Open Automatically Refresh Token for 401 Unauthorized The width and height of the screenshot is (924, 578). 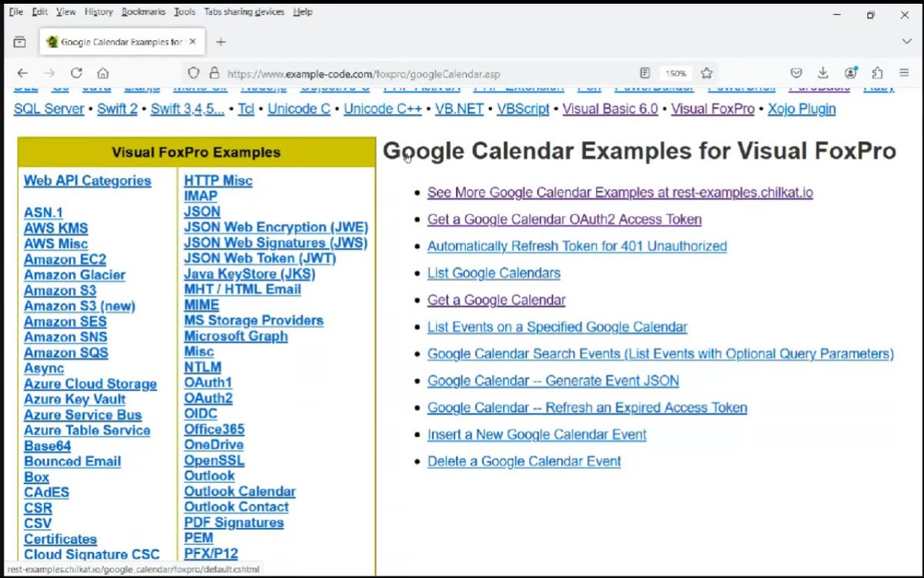coord(577,246)
